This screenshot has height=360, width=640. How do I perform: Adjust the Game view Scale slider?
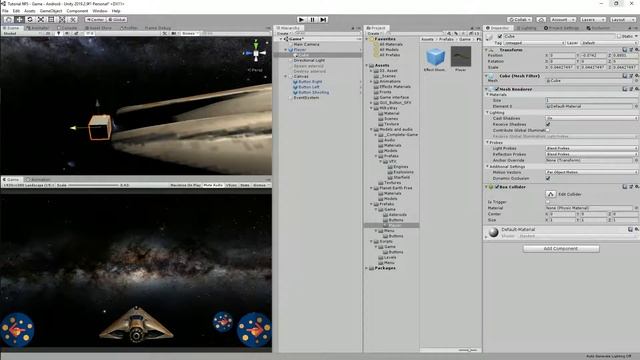pyautogui.click(x=93, y=185)
